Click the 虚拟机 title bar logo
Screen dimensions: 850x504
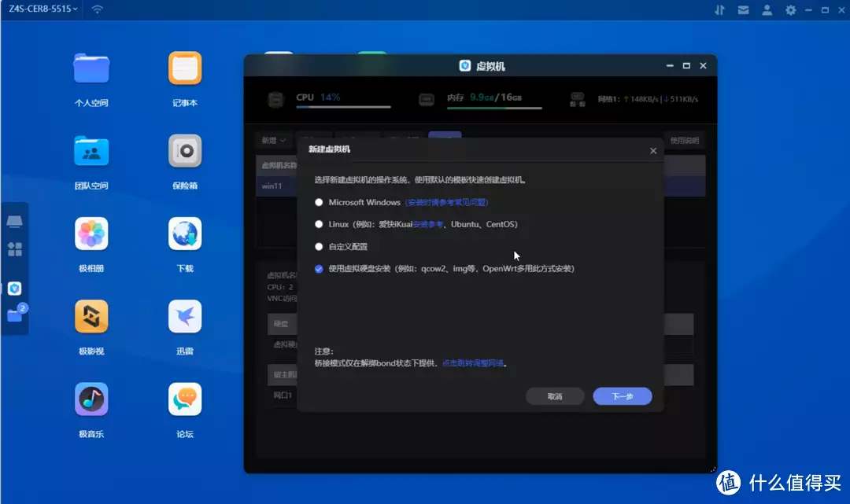(464, 65)
